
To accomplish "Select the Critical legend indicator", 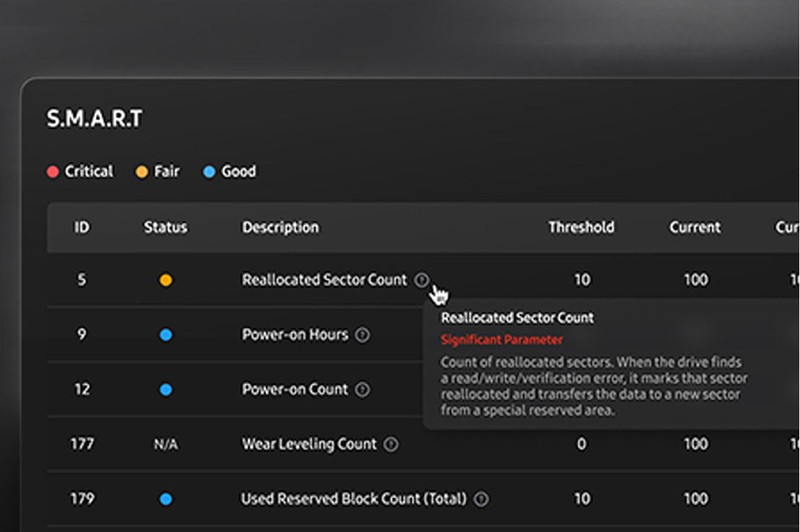I will pos(53,171).
